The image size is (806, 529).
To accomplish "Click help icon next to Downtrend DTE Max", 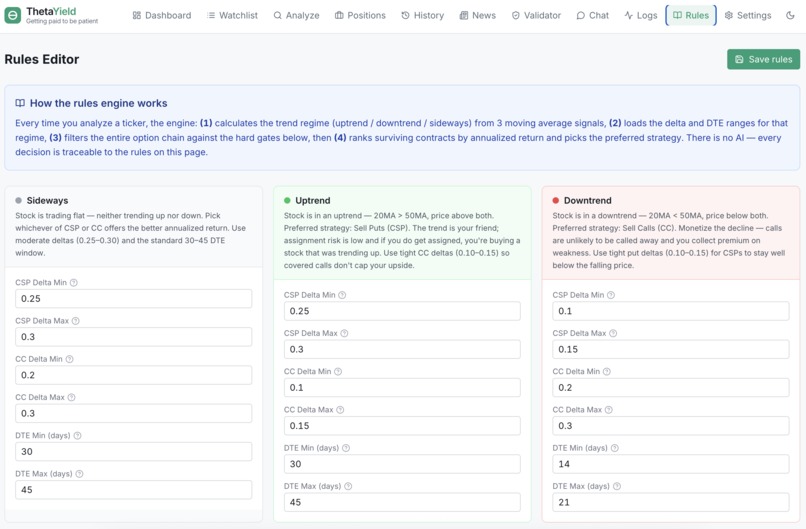I will (x=617, y=486).
